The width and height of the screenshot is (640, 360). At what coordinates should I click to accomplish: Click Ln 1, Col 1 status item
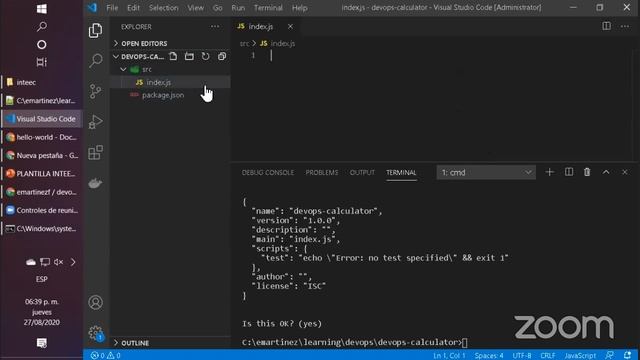449,356
